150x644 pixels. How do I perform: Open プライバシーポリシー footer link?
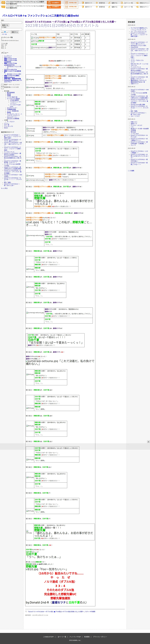[100, 637]
